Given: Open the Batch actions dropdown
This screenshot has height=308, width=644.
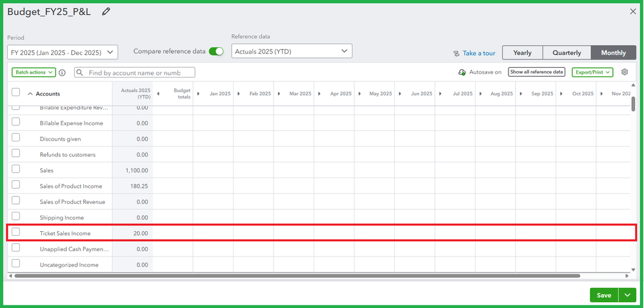Looking at the screenshot, I should click(34, 72).
